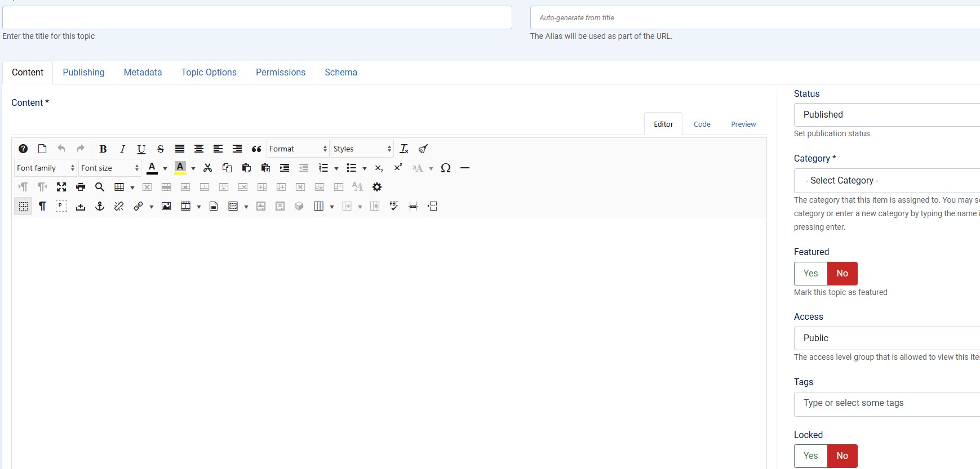Viewport: 980px width, 469px height.
Task: Open the Topic Options tab
Action: coord(209,73)
